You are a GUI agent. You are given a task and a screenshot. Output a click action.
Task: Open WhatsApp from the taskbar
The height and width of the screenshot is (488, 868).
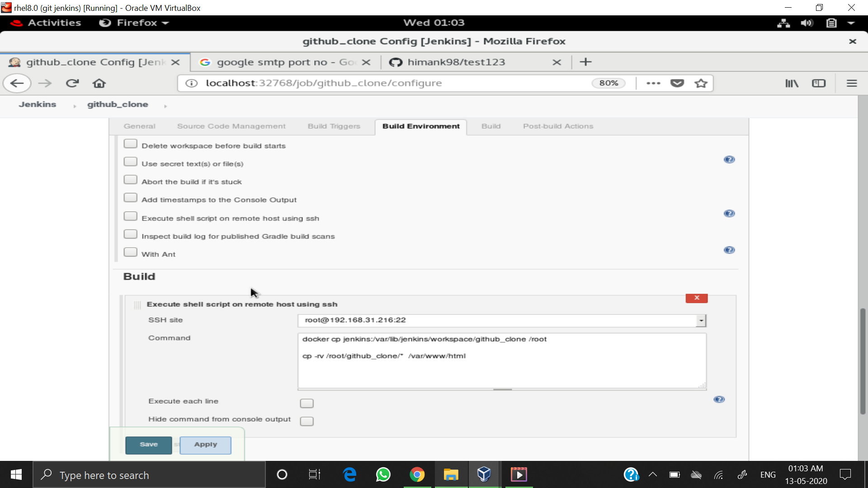[383, 474]
